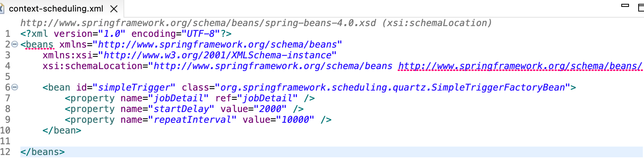Click the jobDetail ref attribute value
Image resolution: width=644 pixels, height=160 pixels.
click(267, 98)
